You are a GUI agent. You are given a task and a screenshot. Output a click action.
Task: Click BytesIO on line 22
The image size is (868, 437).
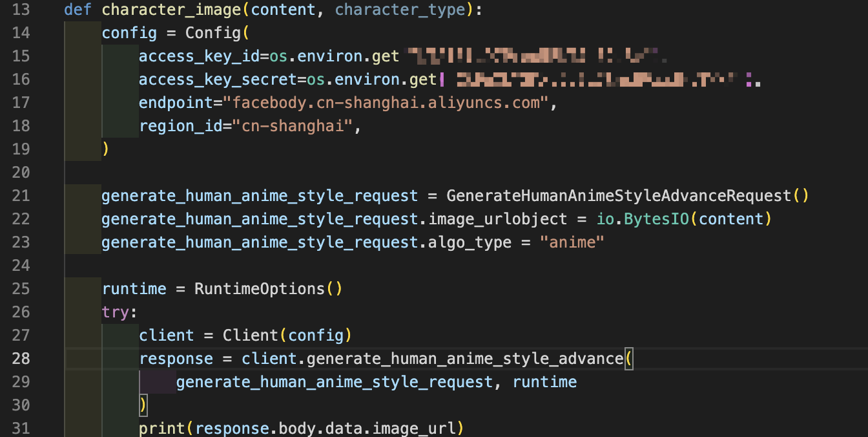pos(657,219)
